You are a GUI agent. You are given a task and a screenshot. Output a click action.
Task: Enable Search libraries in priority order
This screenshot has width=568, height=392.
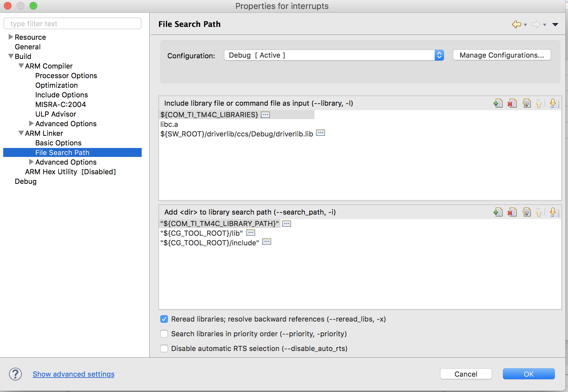point(164,334)
